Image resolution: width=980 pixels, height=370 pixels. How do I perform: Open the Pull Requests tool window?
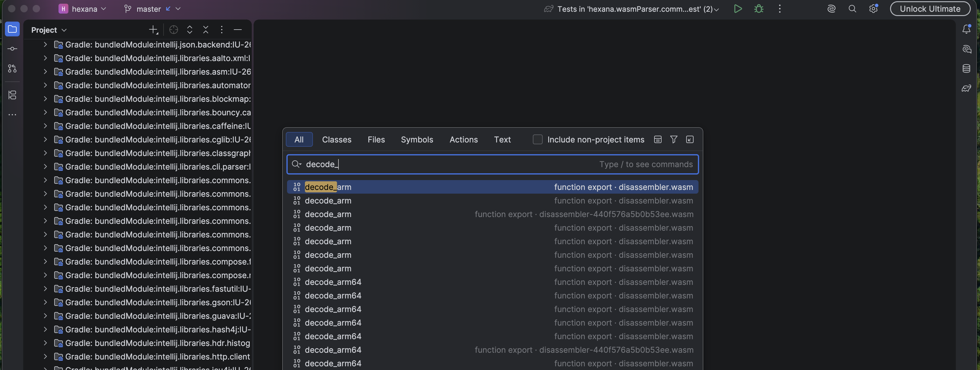point(12,68)
